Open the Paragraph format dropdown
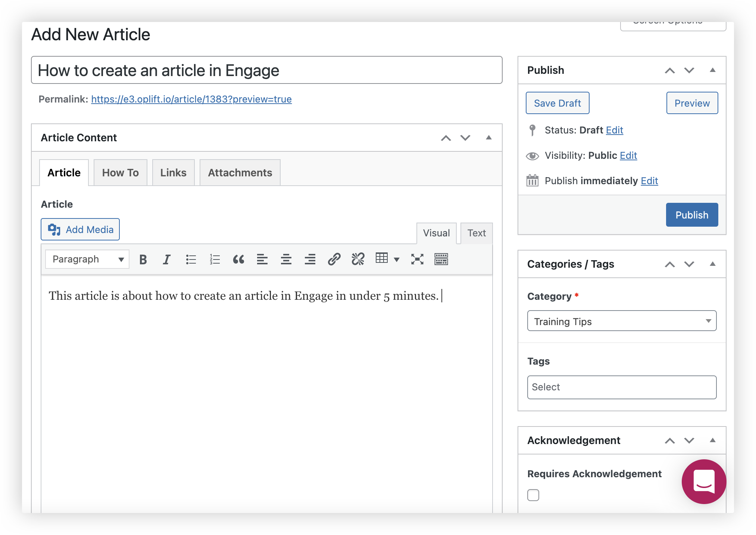Image resolution: width=756 pixels, height=535 pixels. pos(87,259)
